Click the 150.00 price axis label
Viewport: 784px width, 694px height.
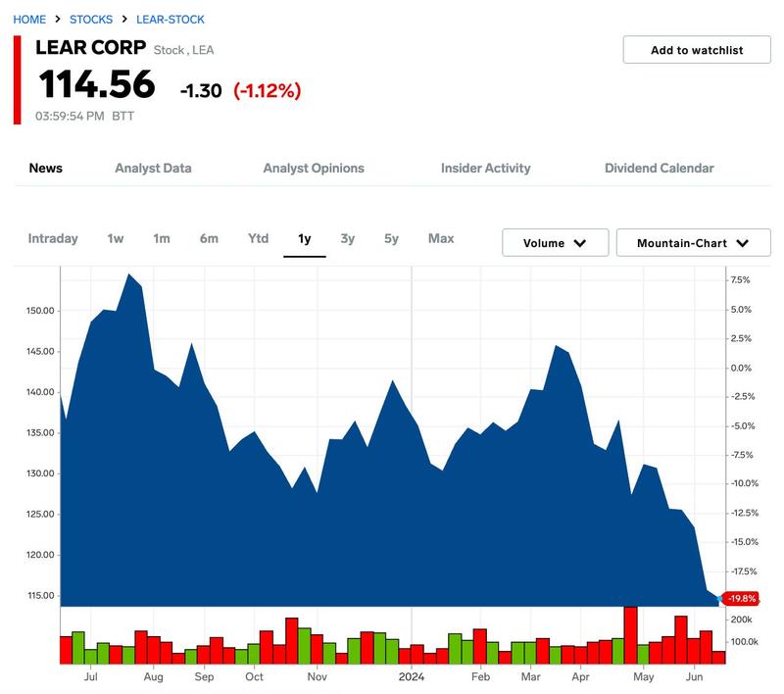(x=40, y=311)
